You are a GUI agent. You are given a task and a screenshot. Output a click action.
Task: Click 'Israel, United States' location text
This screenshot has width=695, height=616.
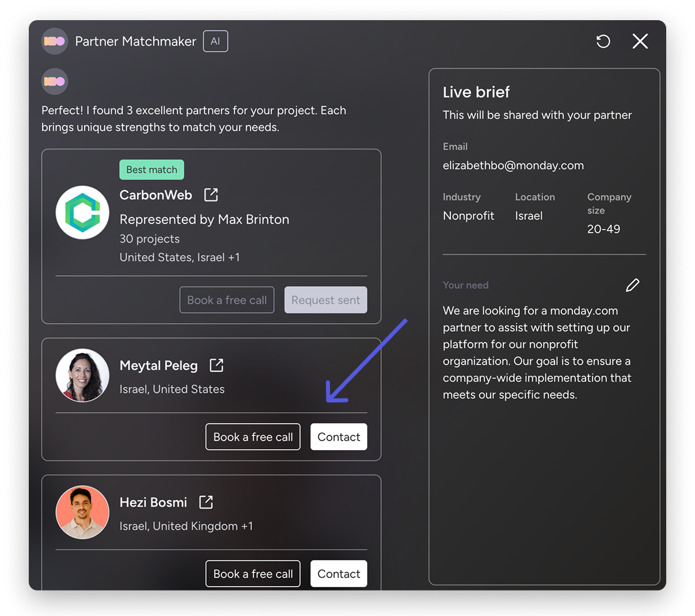[x=172, y=389]
